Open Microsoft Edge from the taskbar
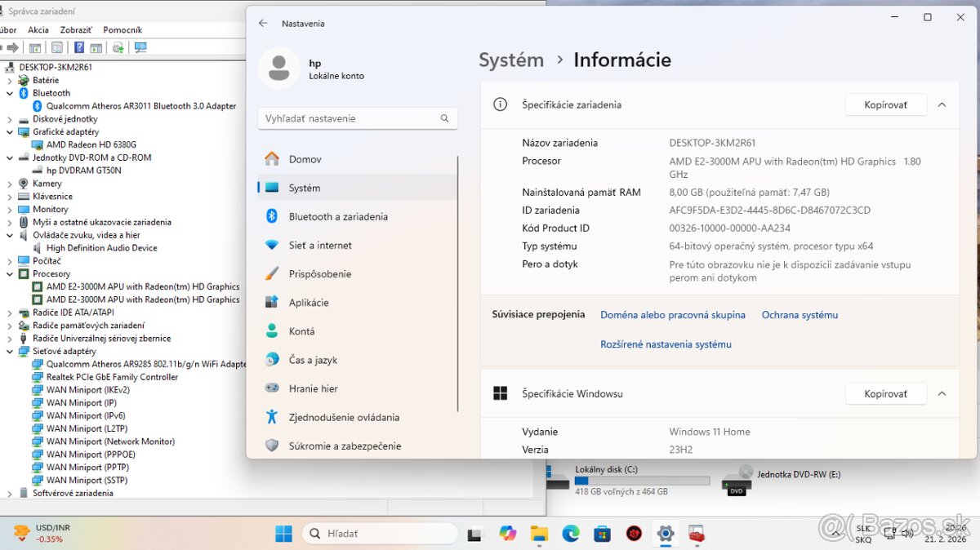The image size is (980, 550). [571, 534]
